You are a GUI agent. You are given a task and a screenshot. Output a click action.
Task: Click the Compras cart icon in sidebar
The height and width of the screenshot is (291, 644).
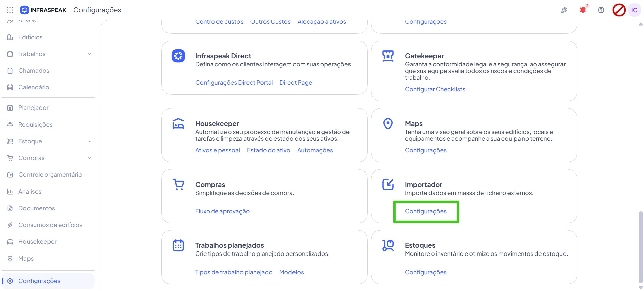point(10,158)
